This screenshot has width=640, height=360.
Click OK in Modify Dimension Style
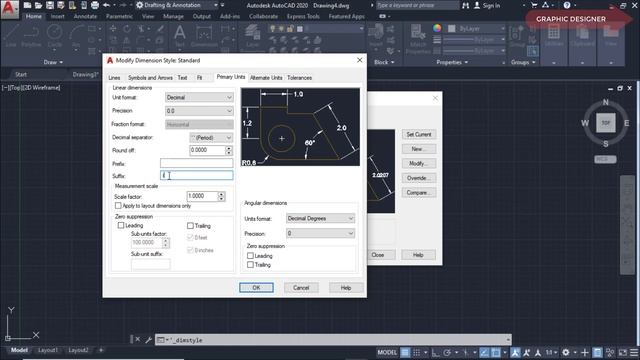256,288
